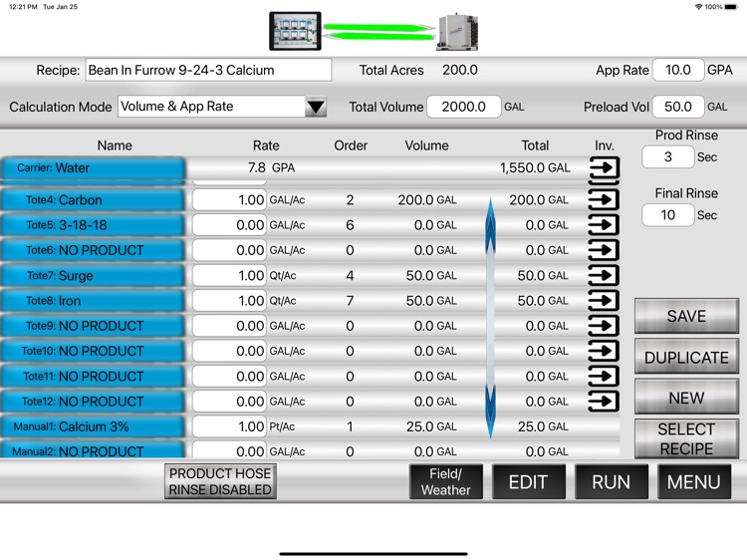This screenshot has height=560, width=747.
Task: Open inventory arrow for Tote11 row
Action: [605, 377]
